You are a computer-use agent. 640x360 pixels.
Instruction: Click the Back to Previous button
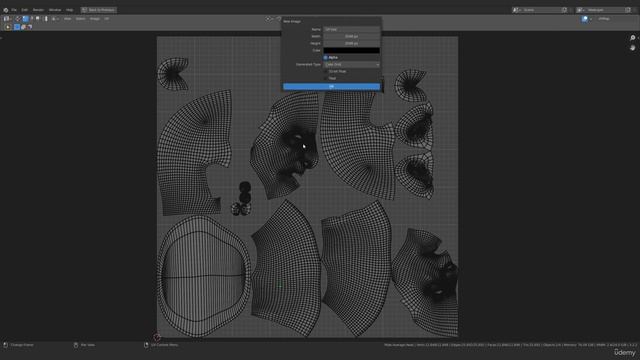click(99, 10)
